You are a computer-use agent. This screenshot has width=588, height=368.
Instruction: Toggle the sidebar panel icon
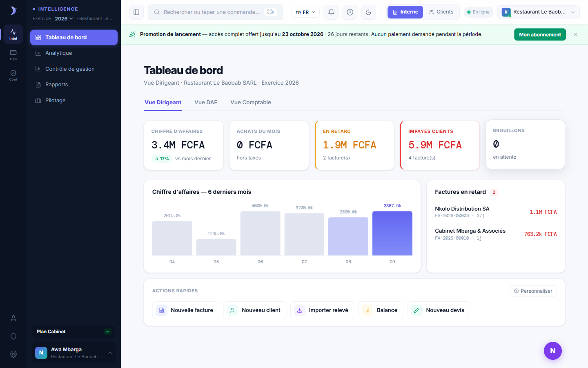(x=136, y=12)
